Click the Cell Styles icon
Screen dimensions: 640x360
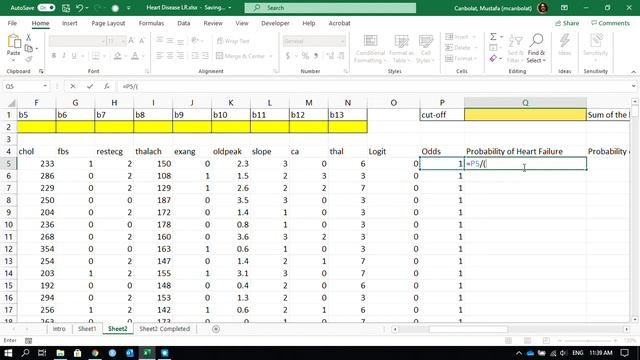425,41
